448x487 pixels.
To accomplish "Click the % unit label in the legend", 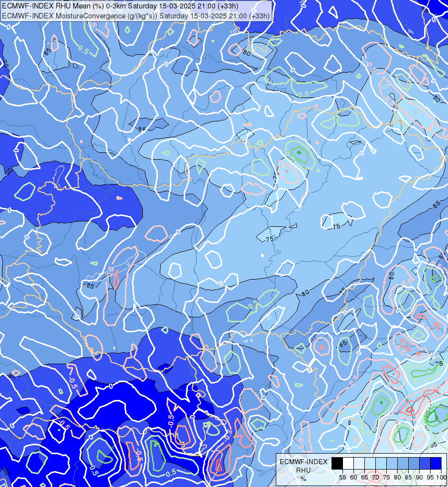I will 304,479.
